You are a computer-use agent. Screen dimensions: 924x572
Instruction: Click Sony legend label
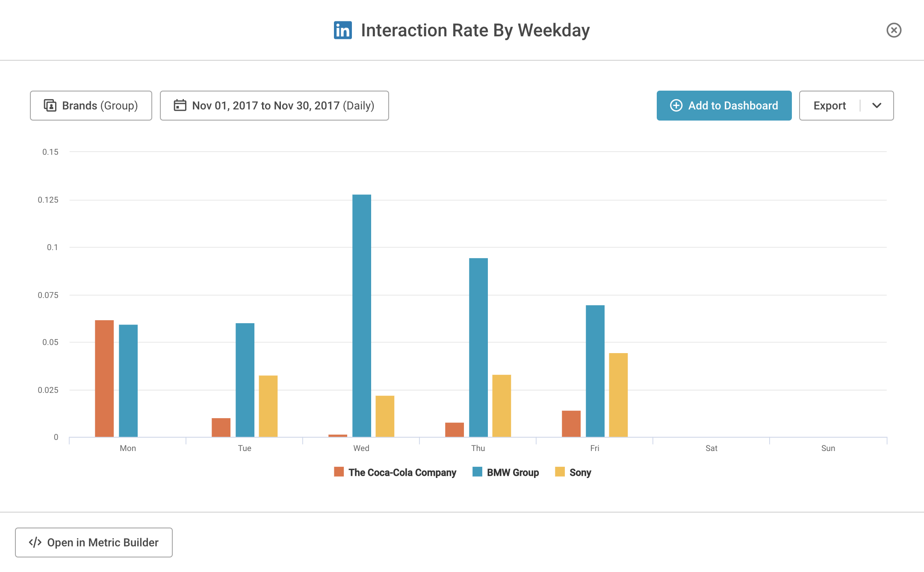click(580, 472)
